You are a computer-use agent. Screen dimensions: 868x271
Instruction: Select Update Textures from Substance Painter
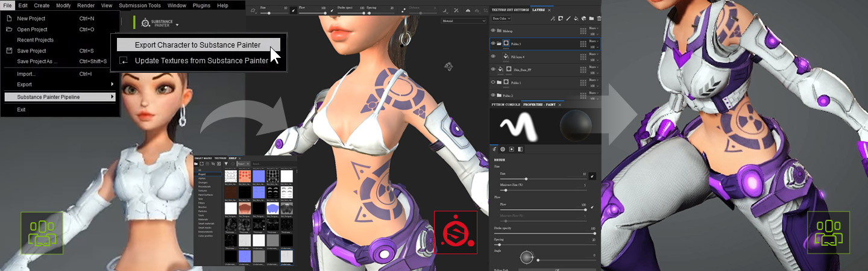[201, 60]
